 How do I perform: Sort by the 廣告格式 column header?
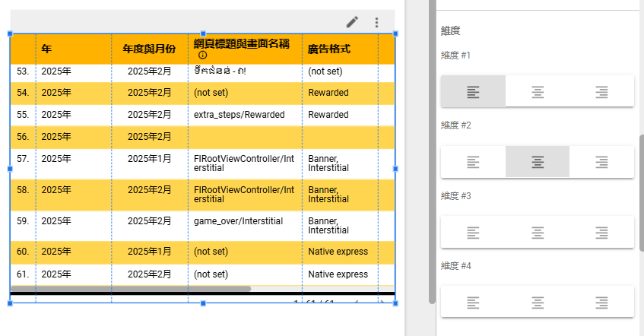[x=329, y=49]
